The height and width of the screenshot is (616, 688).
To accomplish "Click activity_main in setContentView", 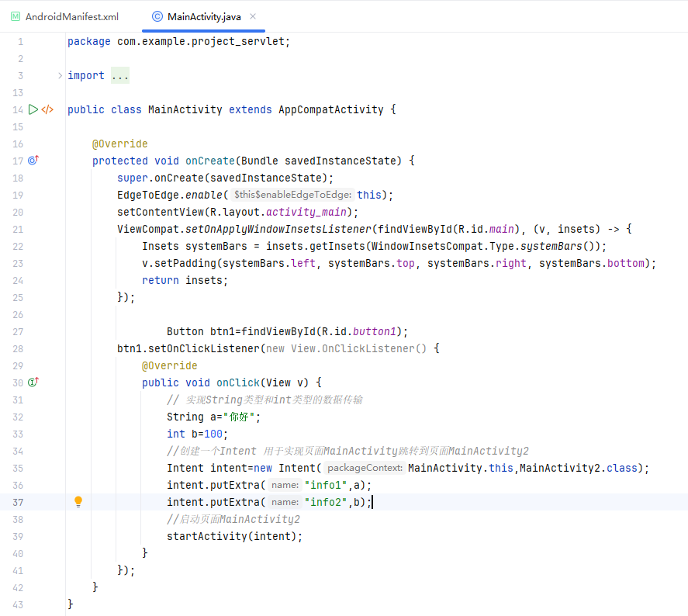I will 306,212.
